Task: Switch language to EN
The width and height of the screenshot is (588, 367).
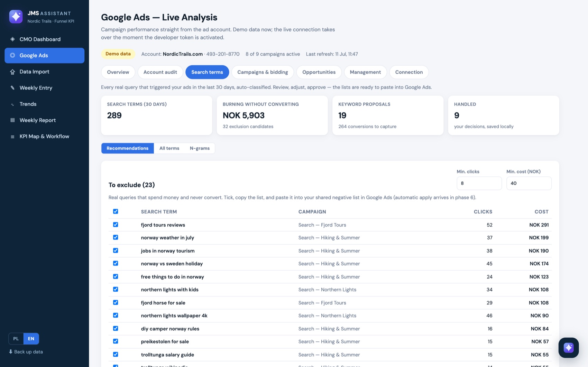Action: coord(31,338)
